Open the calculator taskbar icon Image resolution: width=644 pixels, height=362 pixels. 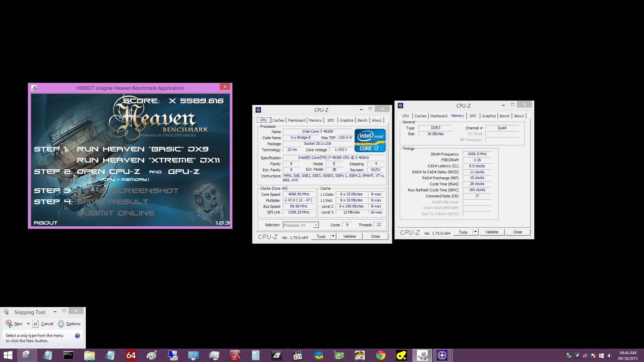tap(256, 355)
